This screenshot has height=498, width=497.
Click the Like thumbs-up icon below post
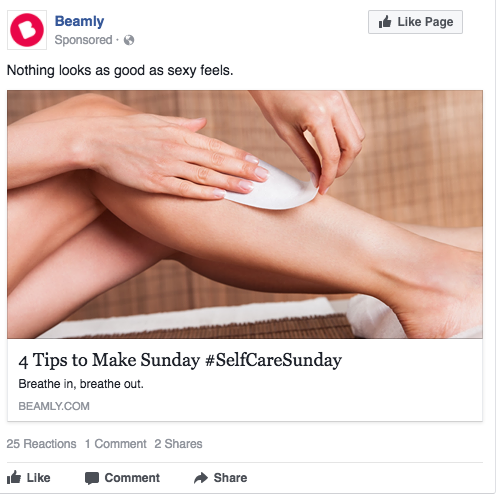(x=14, y=477)
